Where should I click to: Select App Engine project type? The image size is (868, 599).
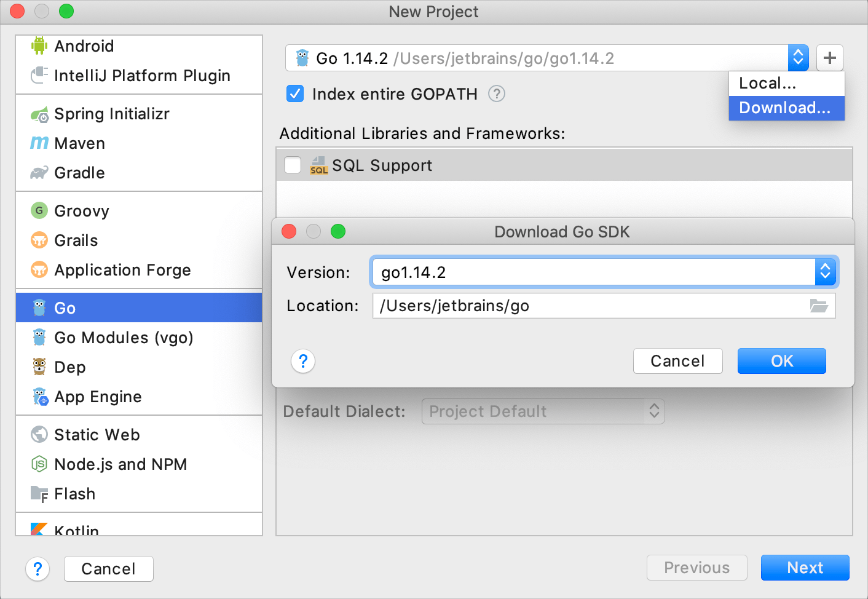point(139,396)
